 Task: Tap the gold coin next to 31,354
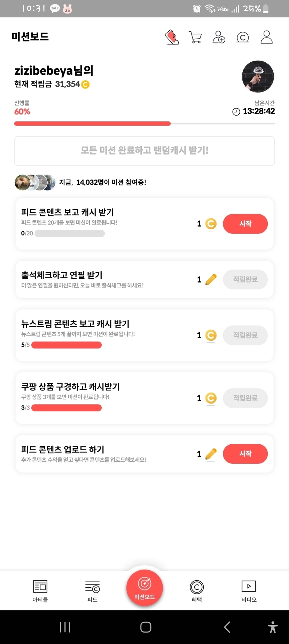pyautogui.click(x=85, y=84)
